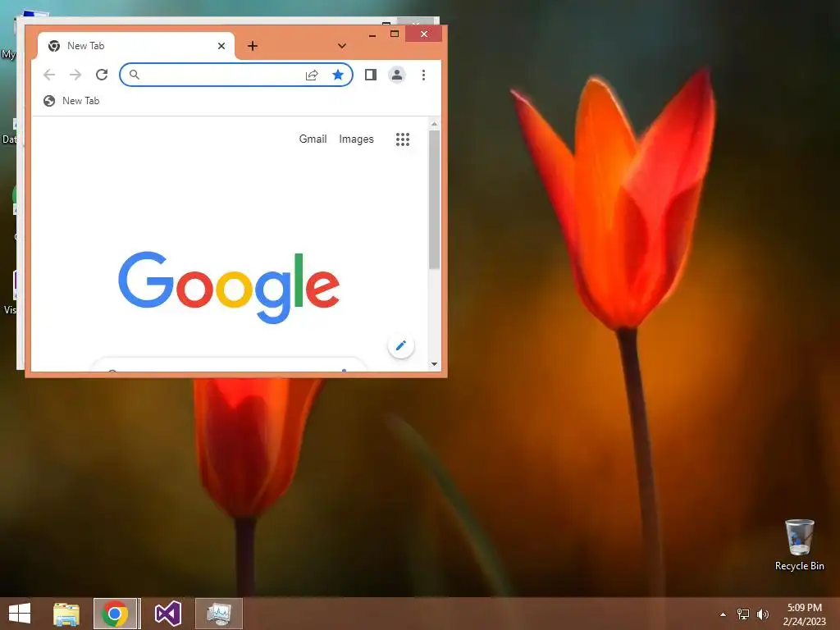Viewport: 840px width, 630px height.
Task: Close the New Tab tab
Action: (221, 46)
